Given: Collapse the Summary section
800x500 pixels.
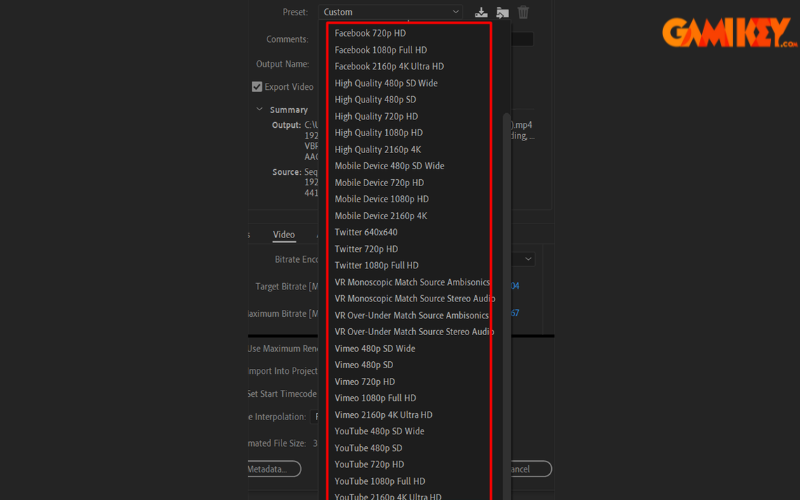Looking at the screenshot, I should [260, 109].
